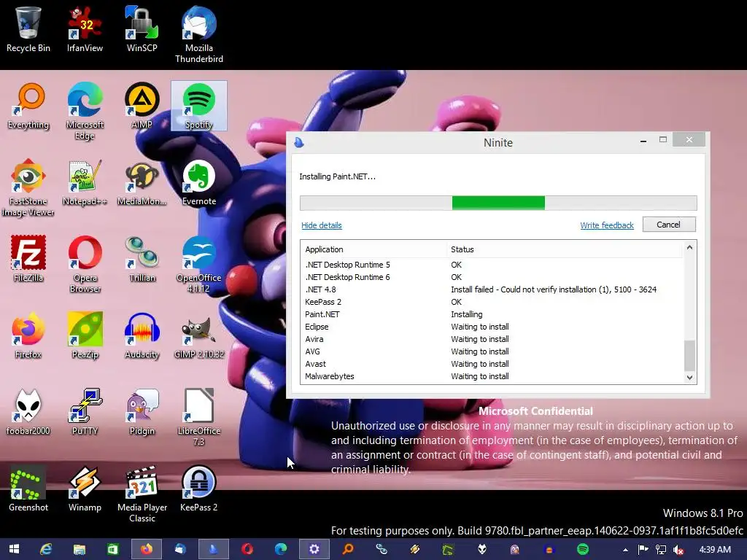Select the Everything search shortcut
This screenshot has width=747, height=560.
(x=28, y=106)
